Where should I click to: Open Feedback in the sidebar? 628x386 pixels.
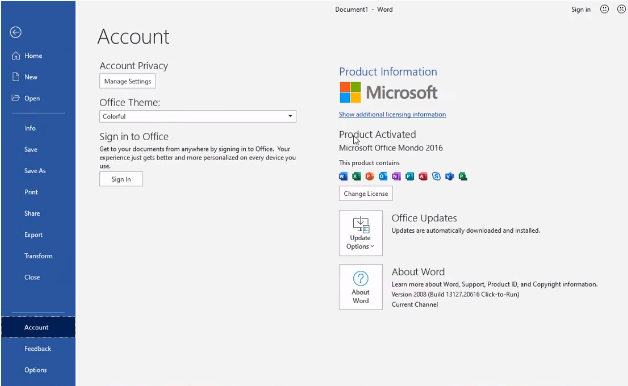pos(38,349)
